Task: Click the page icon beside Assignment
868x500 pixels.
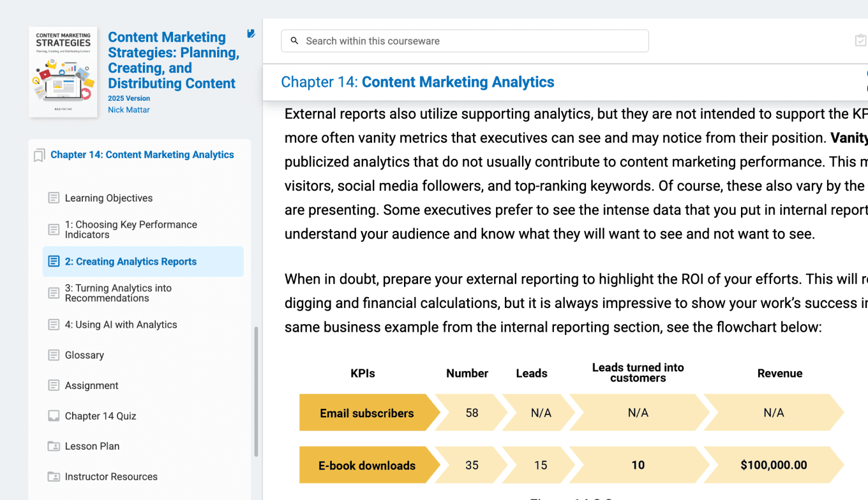Action: (x=54, y=385)
